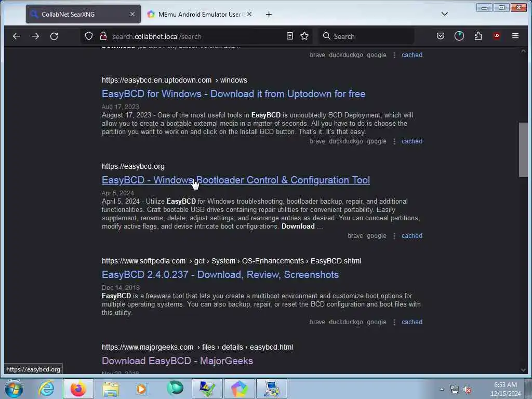Switch to CollabNet SearXNG tab
Viewport: 532px width, 399px height.
83,14
